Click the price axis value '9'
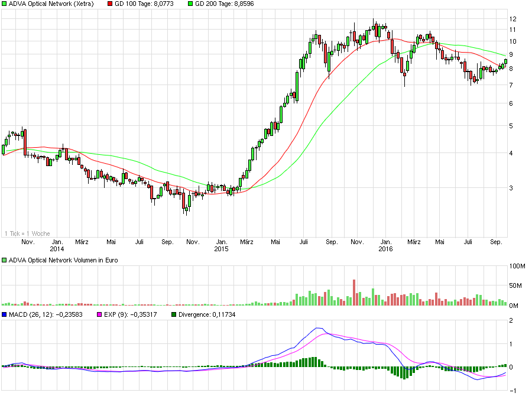 (511, 54)
